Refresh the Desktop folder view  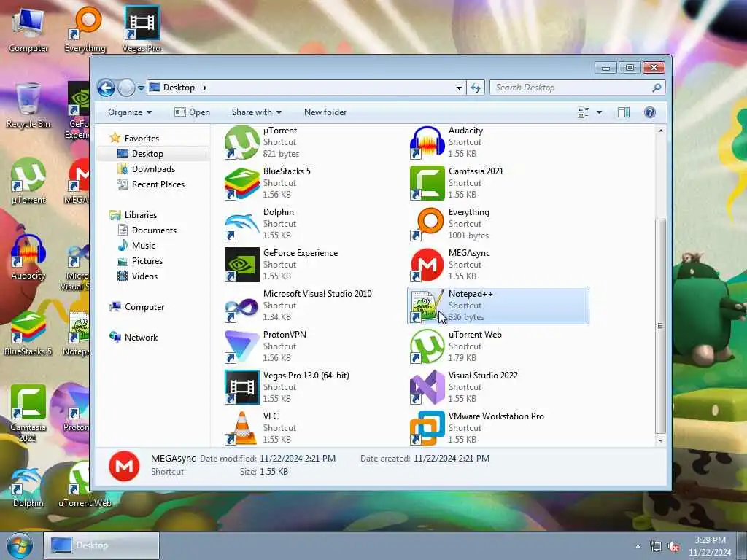coord(476,87)
